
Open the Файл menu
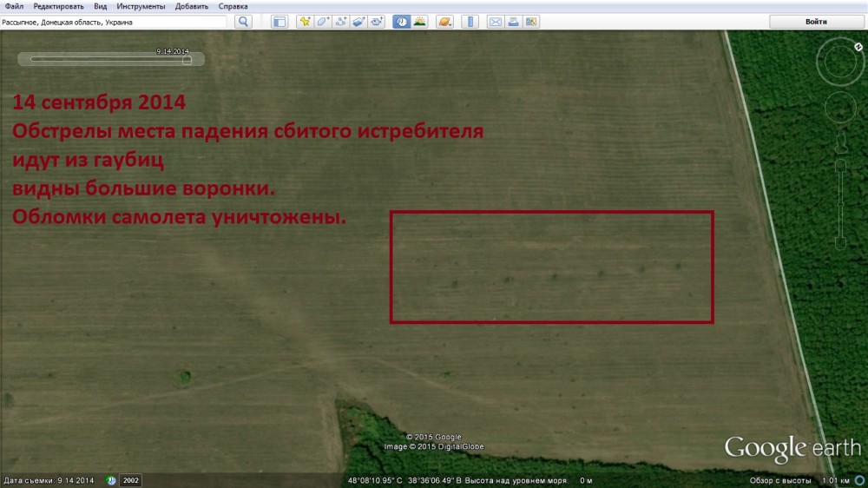click(15, 6)
